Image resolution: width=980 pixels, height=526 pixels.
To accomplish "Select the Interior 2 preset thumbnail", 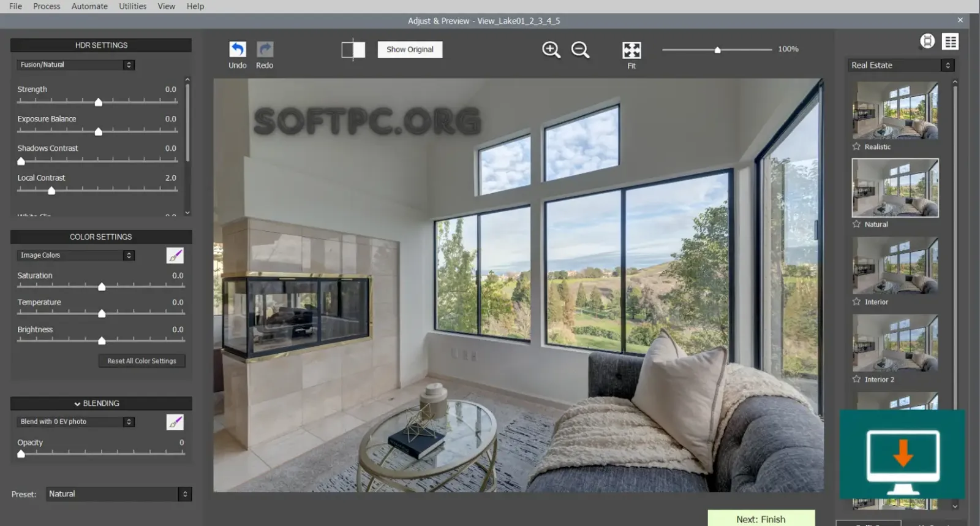I will click(895, 343).
